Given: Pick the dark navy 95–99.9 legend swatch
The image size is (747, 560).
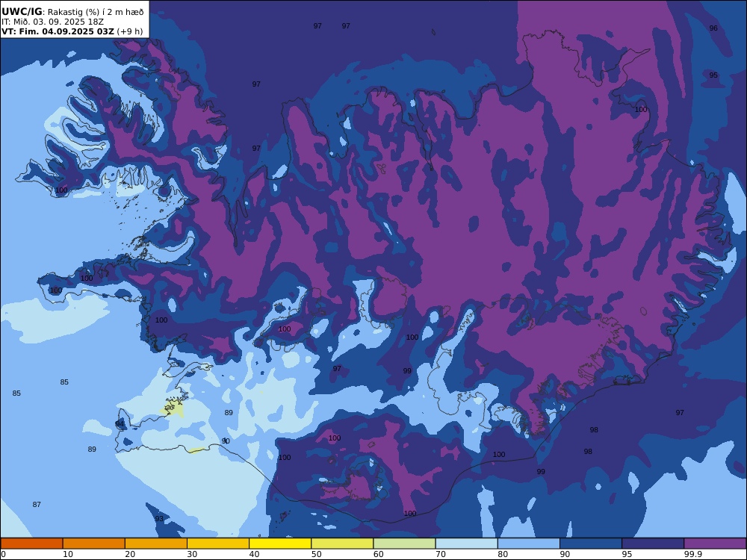Looking at the screenshot, I should coord(653,544).
